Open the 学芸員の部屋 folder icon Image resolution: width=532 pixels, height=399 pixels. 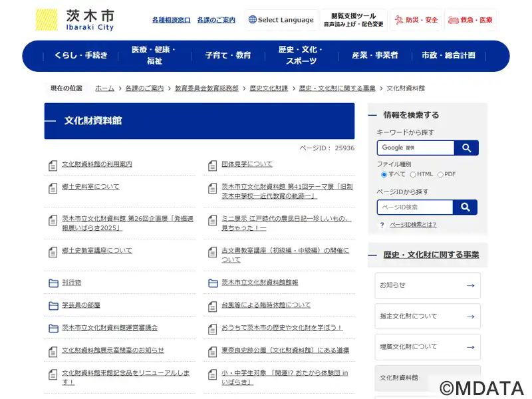(x=53, y=306)
